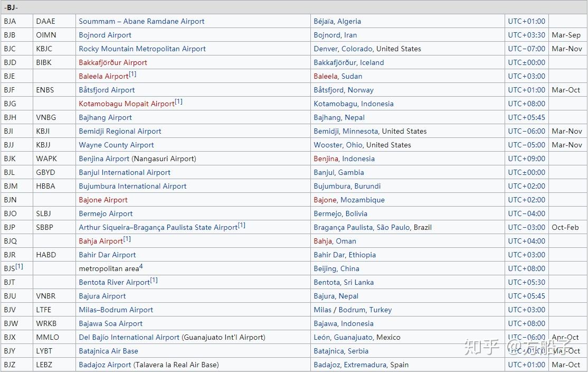Open the red Bakkafjörður Airport link
Image resolution: width=588 pixels, height=372 pixels.
[x=113, y=63]
